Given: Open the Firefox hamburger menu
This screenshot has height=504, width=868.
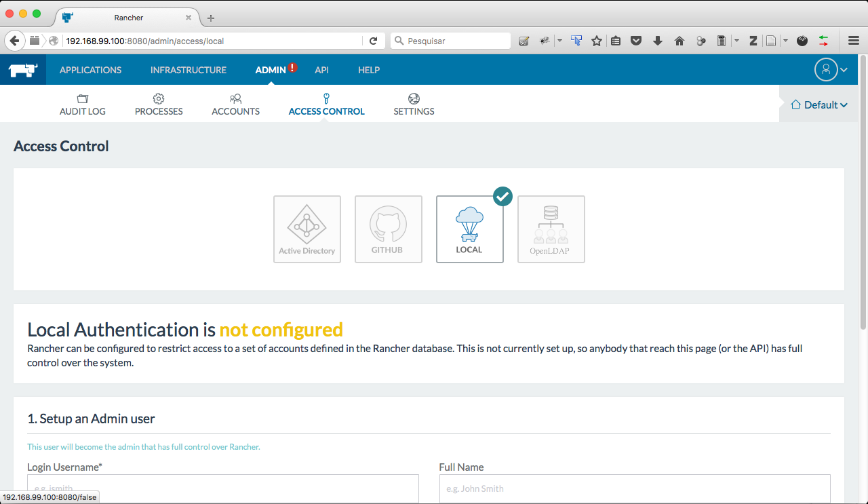Looking at the screenshot, I should (x=854, y=41).
